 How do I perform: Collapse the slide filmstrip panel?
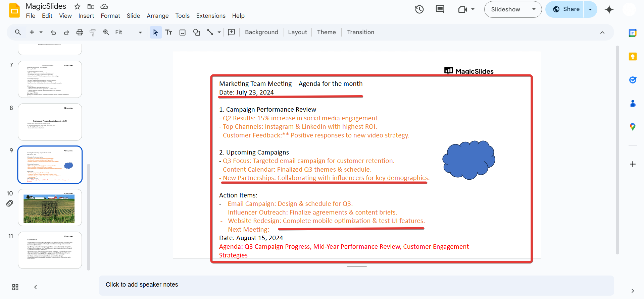[x=36, y=287]
